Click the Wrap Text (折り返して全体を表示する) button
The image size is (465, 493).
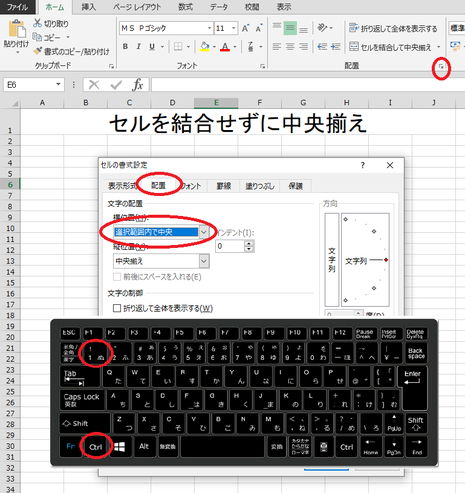pyautogui.click(x=393, y=28)
